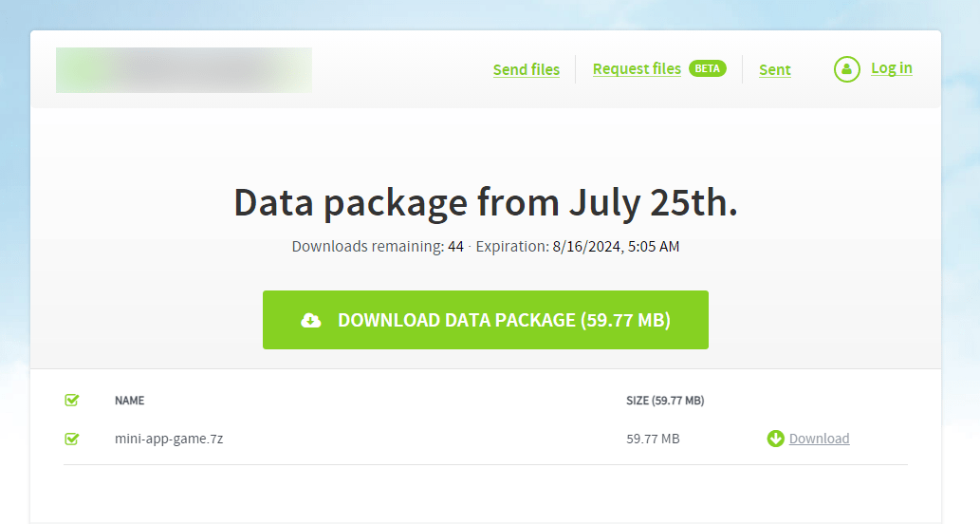This screenshot has height=524, width=980.
Task: Click the downloads remaining count 44
Action: pyautogui.click(x=455, y=247)
